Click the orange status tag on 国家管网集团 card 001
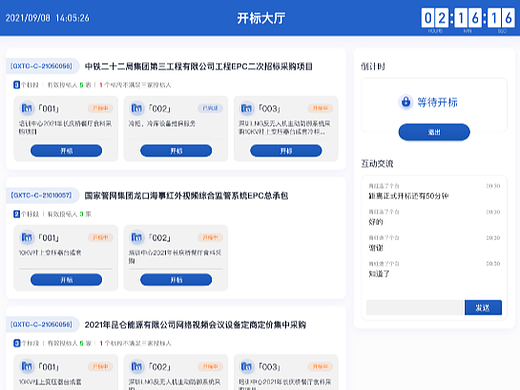520x390 pixels. pyautogui.click(x=100, y=237)
